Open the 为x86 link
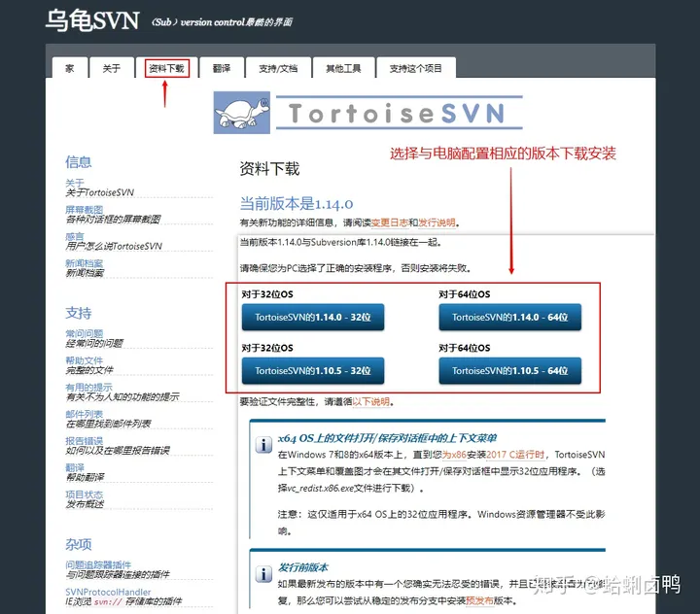The image size is (700, 614). pyautogui.click(x=454, y=455)
